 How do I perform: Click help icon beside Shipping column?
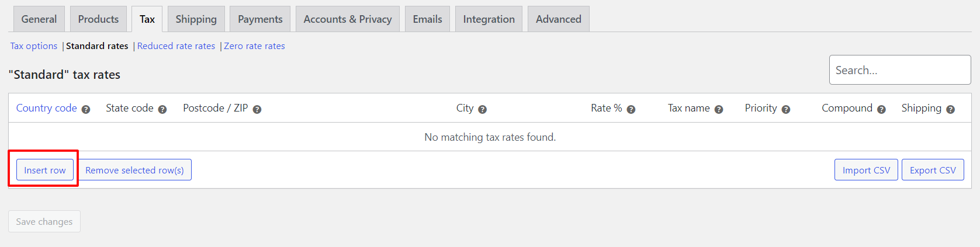click(951, 109)
